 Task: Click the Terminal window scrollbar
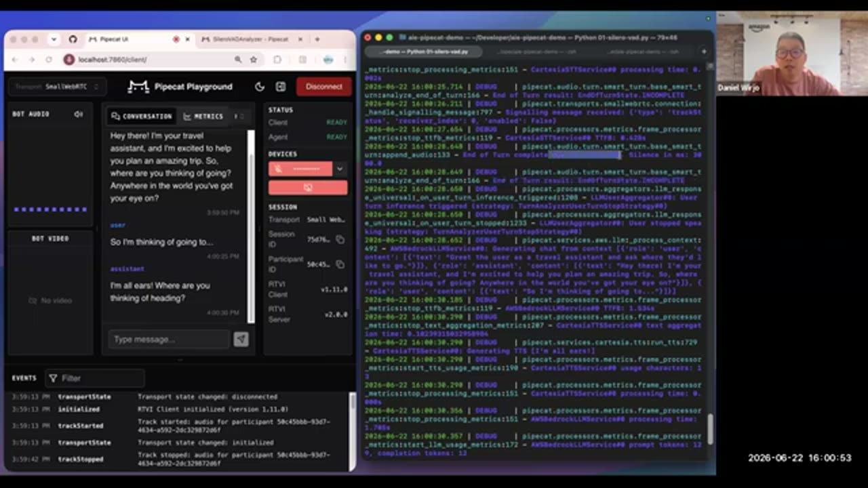pyautogui.click(x=709, y=429)
